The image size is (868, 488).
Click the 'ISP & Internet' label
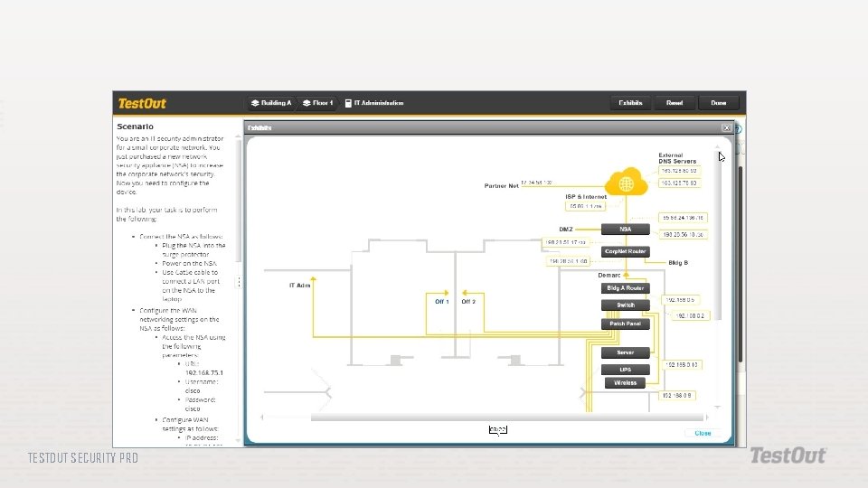[x=586, y=196]
